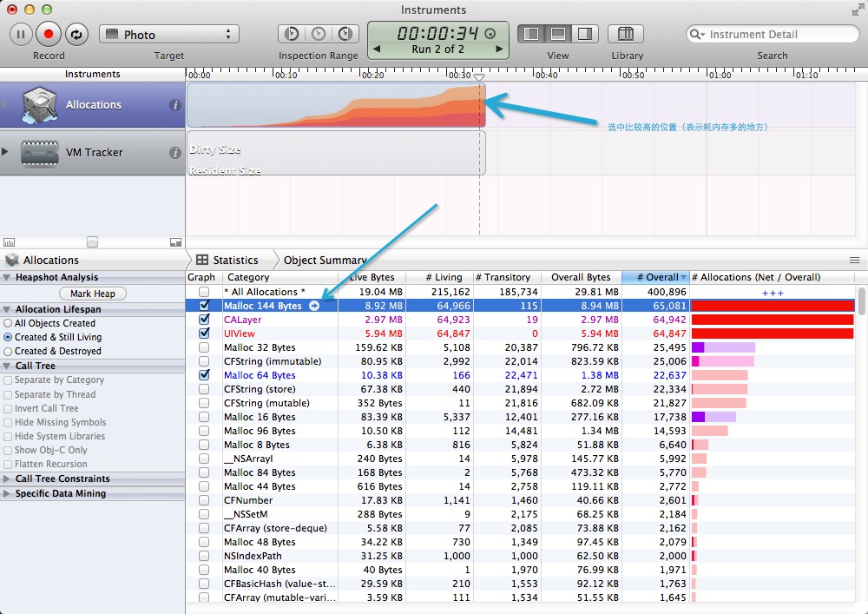The image size is (868, 614).
Task: Select Created & Destroyed radio option
Action: [x=8, y=351]
